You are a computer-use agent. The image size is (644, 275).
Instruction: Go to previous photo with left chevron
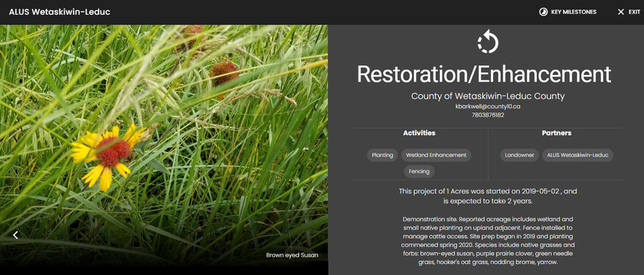click(15, 235)
